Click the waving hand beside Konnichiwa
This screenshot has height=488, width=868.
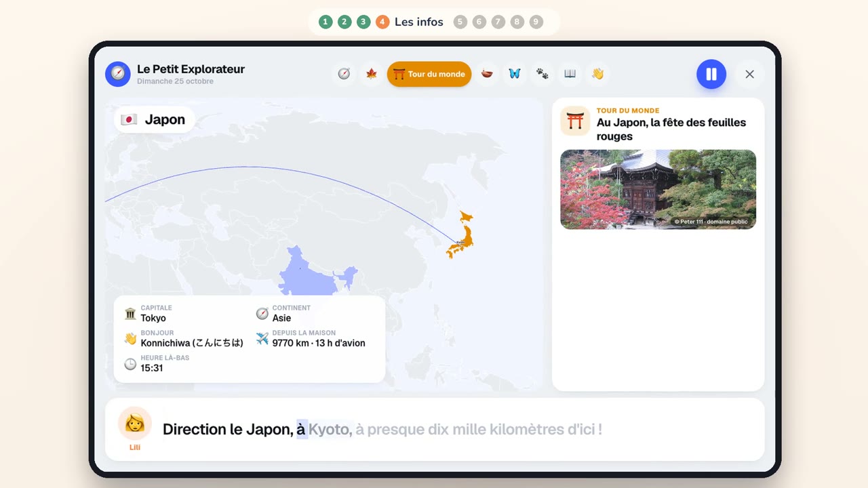[130, 338]
